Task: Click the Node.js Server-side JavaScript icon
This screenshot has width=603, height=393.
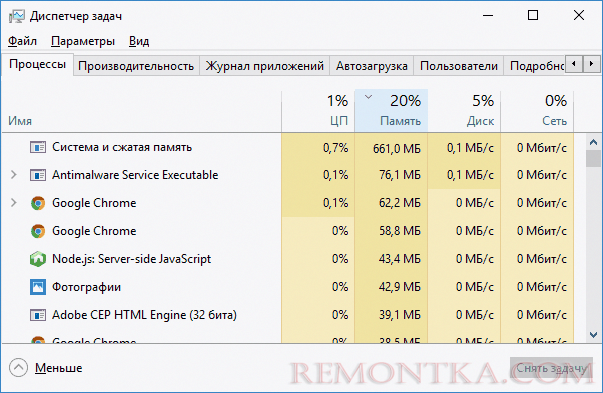Action: point(38,259)
